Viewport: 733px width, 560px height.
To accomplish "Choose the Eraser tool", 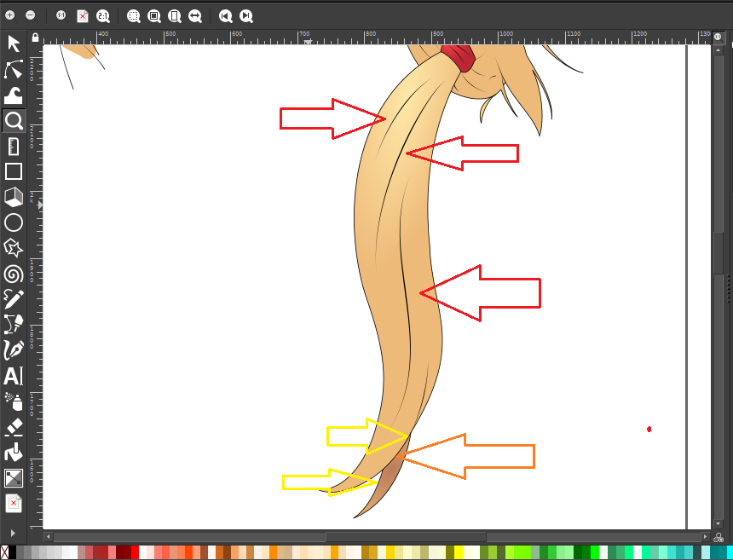I will pos(13,426).
